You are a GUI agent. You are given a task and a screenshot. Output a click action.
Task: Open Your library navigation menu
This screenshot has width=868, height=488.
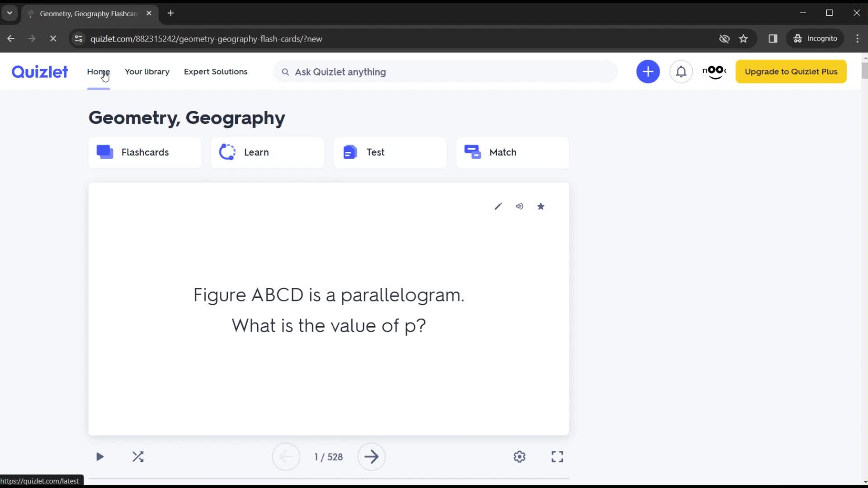click(x=146, y=71)
